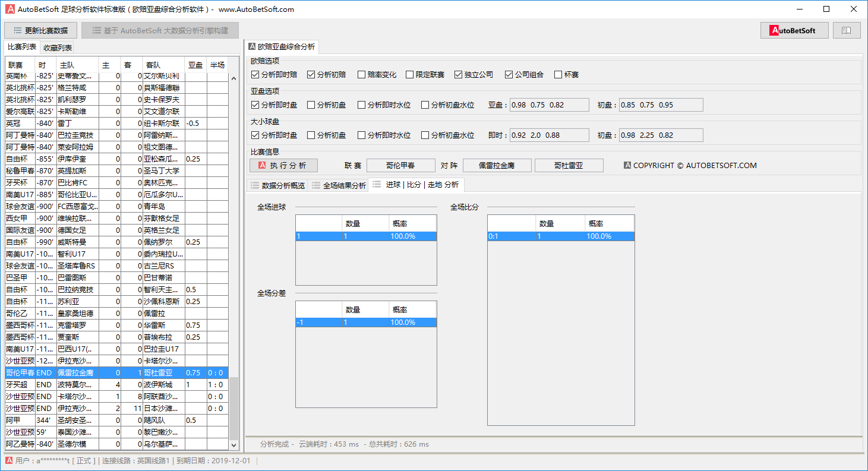
Task: Open the 全场结果分析 tab
Action: pos(338,185)
